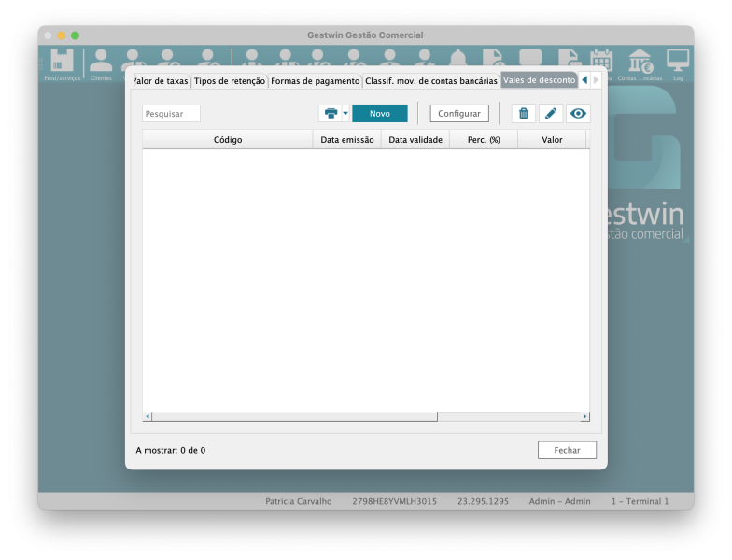Expand the printer dropdown arrow
This screenshot has height=560, width=732.
coord(345,114)
